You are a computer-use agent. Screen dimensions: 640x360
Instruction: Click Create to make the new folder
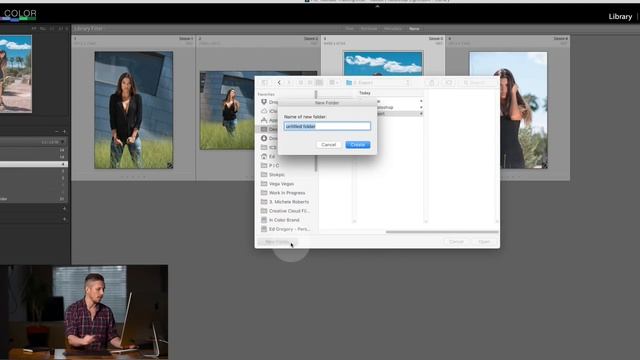[358, 144]
